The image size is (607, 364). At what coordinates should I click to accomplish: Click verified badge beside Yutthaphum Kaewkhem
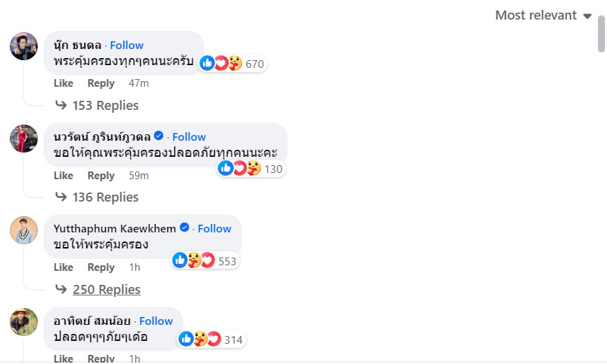point(185,228)
